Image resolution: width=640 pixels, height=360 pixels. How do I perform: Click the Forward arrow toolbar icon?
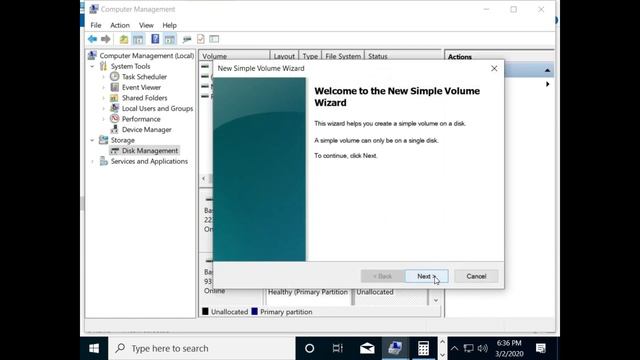pos(106,39)
